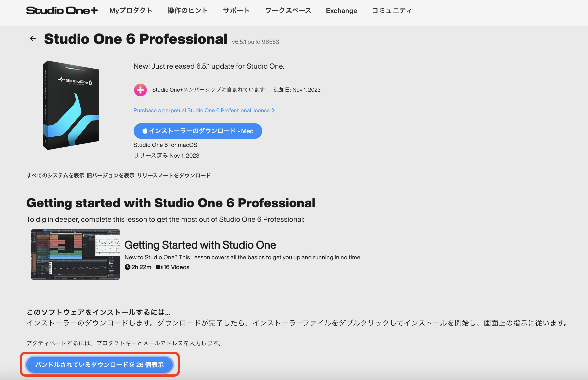
Task: Click the Studio One+メンバーシップに含まれています text
Action: tap(209, 90)
